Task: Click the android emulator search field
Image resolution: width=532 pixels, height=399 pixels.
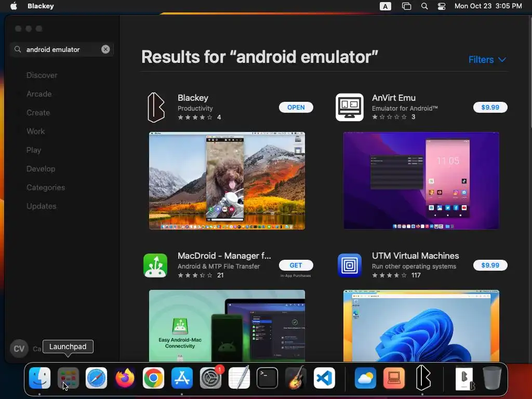Action: (62, 49)
